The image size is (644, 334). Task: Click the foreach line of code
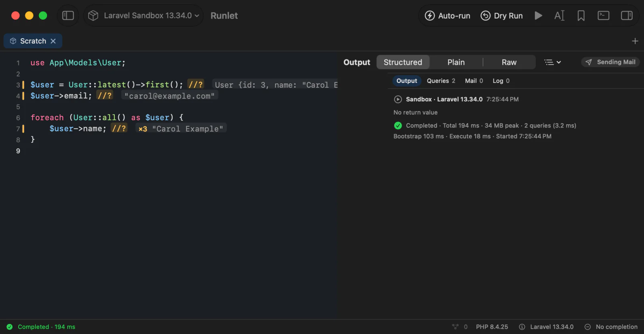[x=107, y=118]
